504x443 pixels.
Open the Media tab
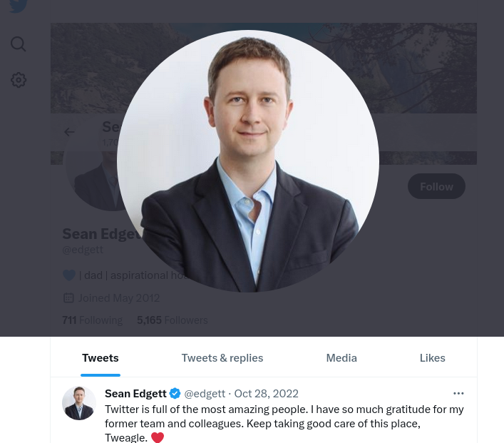click(341, 357)
